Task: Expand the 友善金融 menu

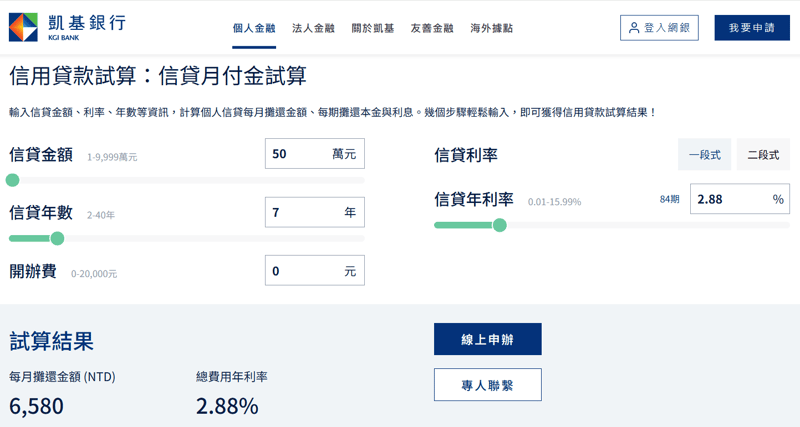Action: [x=431, y=28]
